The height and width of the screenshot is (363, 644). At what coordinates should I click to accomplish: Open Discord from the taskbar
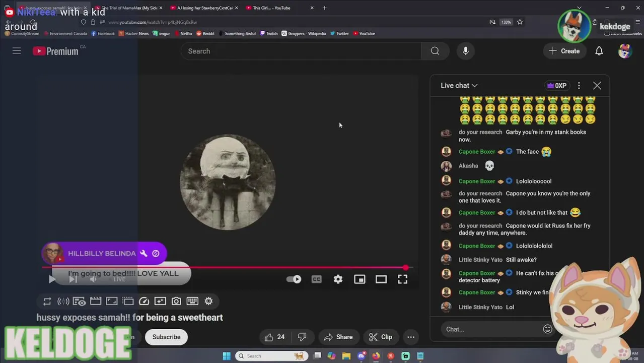tap(361, 356)
